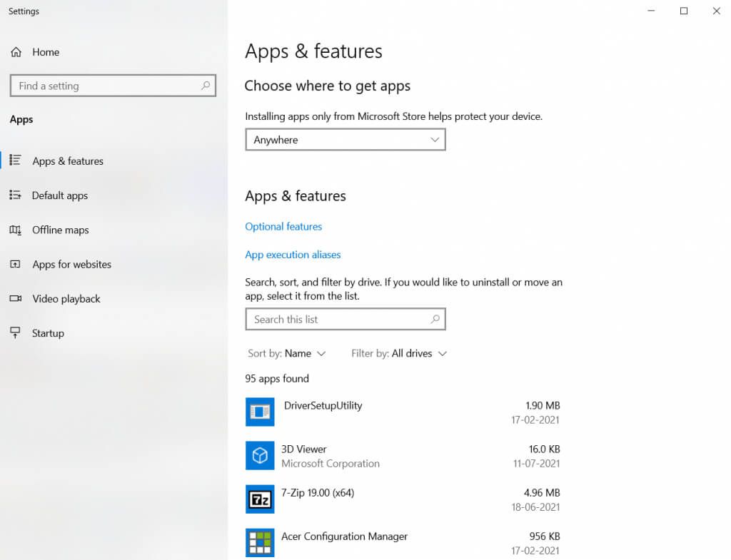Screen dimensions: 731x560
Task: Open Apps & features in sidebar
Action: click(68, 161)
